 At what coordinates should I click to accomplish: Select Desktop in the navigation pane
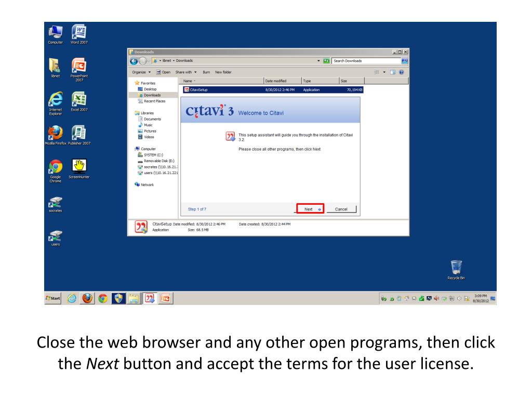(147, 89)
